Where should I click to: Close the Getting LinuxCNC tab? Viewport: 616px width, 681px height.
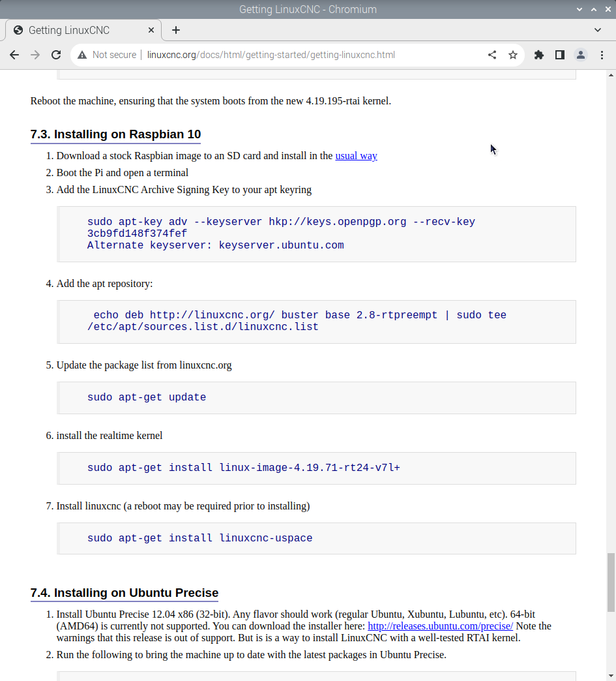[x=151, y=30]
